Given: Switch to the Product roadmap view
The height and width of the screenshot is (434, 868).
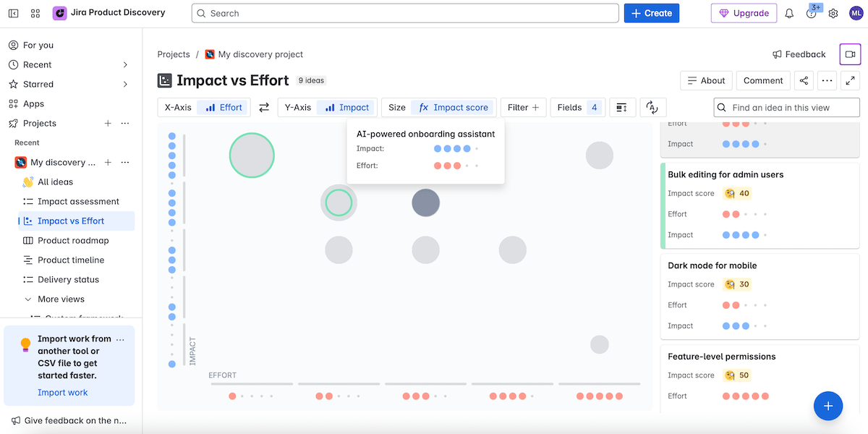Looking at the screenshot, I should [72, 240].
